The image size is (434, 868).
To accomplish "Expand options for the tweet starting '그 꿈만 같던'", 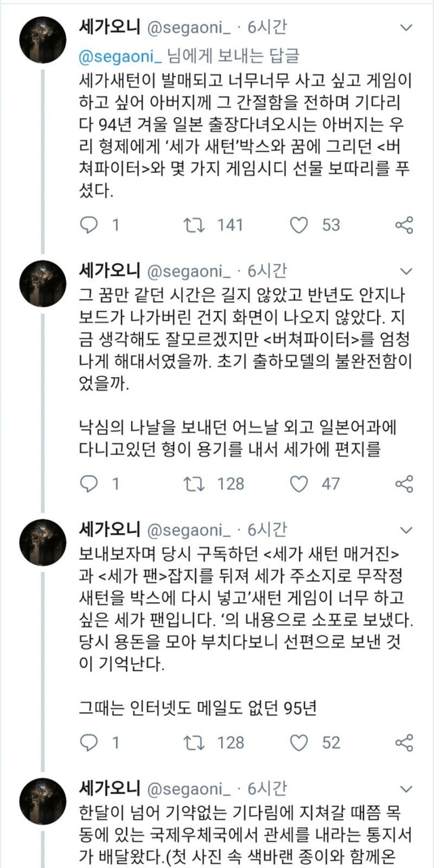I will (x=407, y=272).
